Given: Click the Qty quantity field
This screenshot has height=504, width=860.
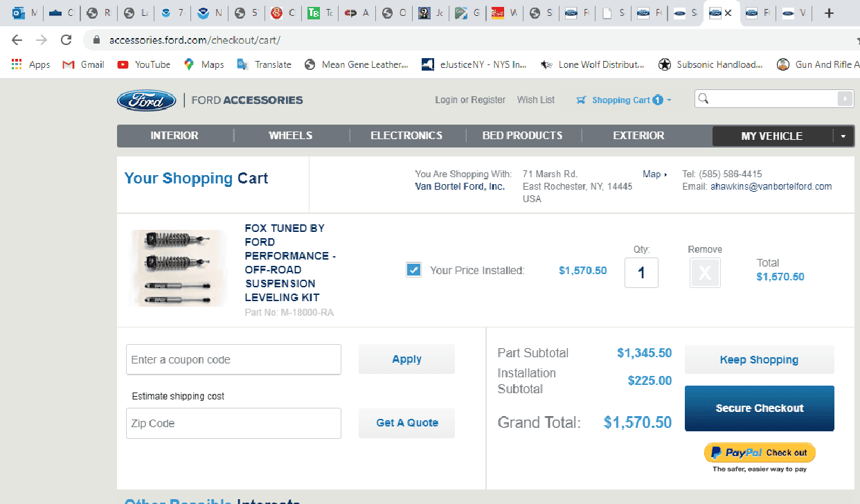Looking at the screenshot, I should 641,273.
